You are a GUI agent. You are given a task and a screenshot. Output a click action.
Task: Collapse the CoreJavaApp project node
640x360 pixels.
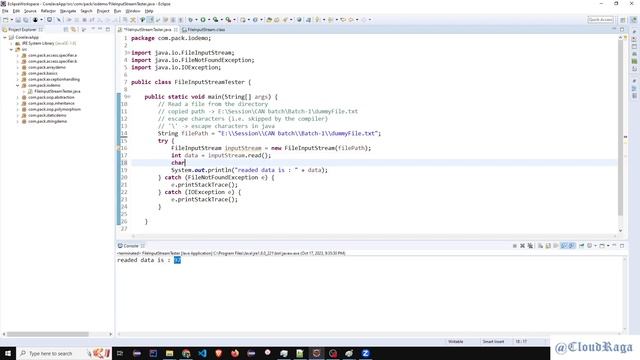(5, 37)
